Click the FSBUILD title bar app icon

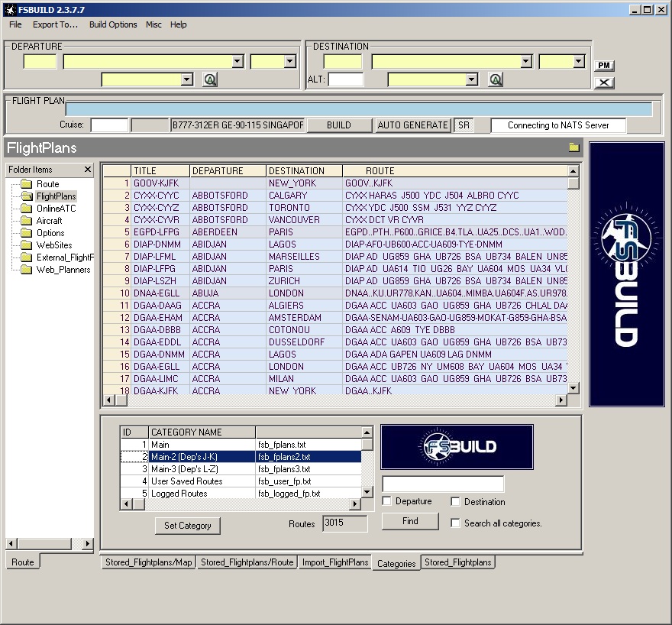click(x=10, y=9)
